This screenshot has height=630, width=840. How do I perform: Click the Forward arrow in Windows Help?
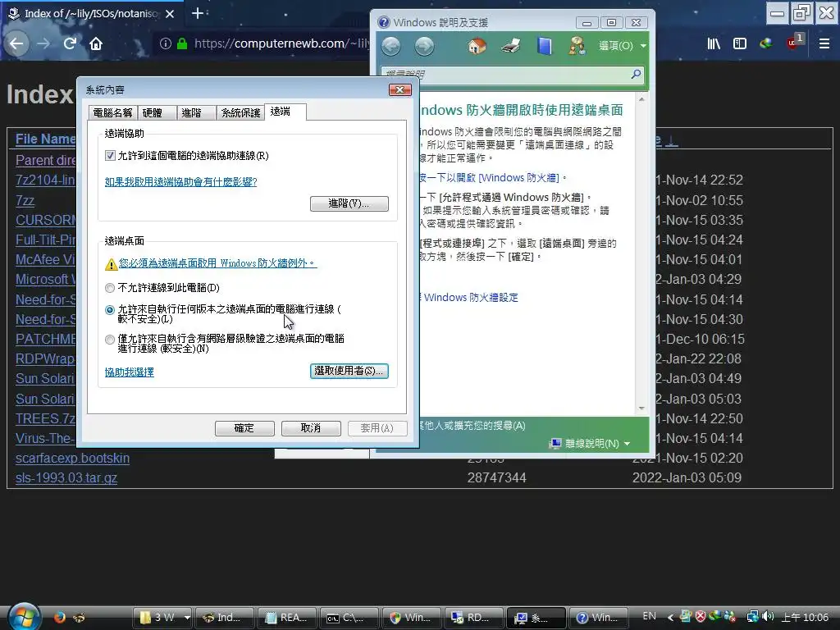click(x=424, y=47)
